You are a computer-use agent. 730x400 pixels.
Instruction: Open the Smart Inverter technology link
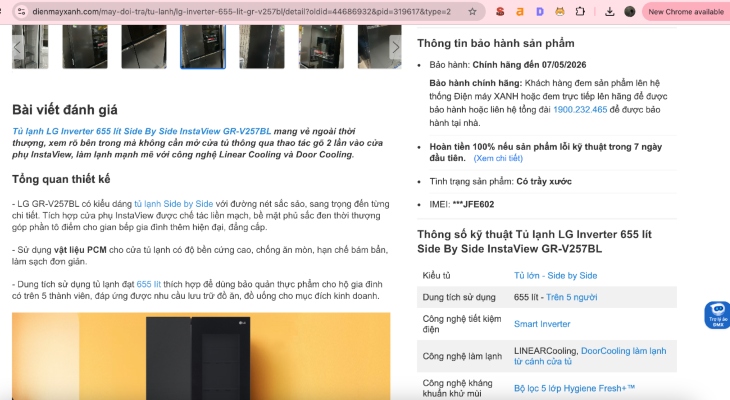[x=542, y=324]
